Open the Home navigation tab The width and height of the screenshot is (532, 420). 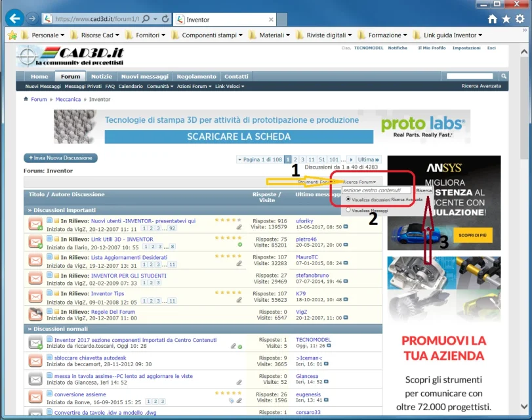tap(39, 76)
